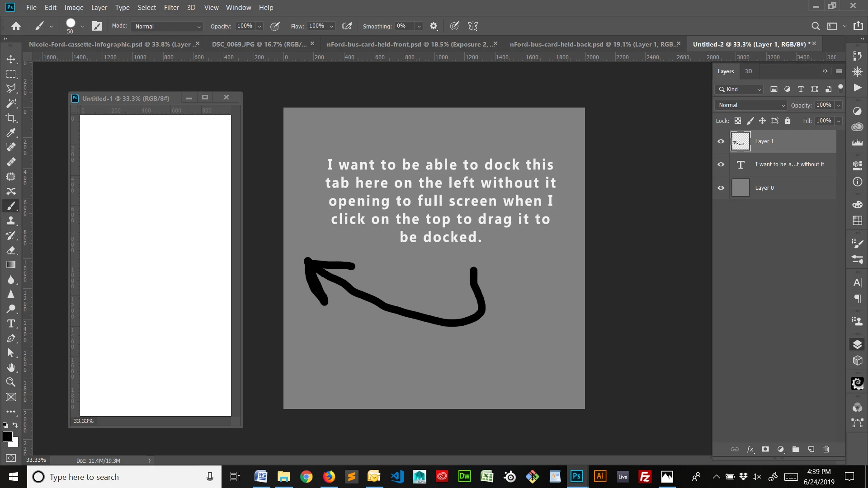The width and height of the screenshot is (868, 488).
Task: Switch to the DSC_0069.JPG document tab
Action: coord(259,44)
